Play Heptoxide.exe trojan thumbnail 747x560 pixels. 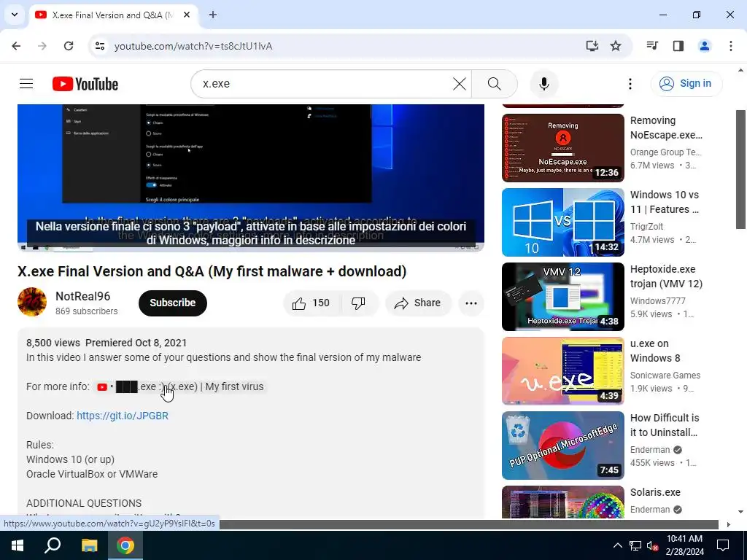click(x=562, y=296)
